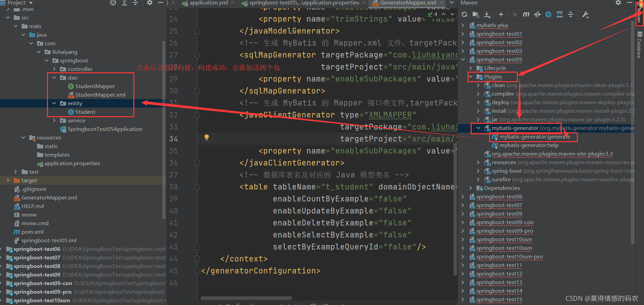644x305 pixels.
Task: Hide the Project tool window
Action: pos(160,3)
